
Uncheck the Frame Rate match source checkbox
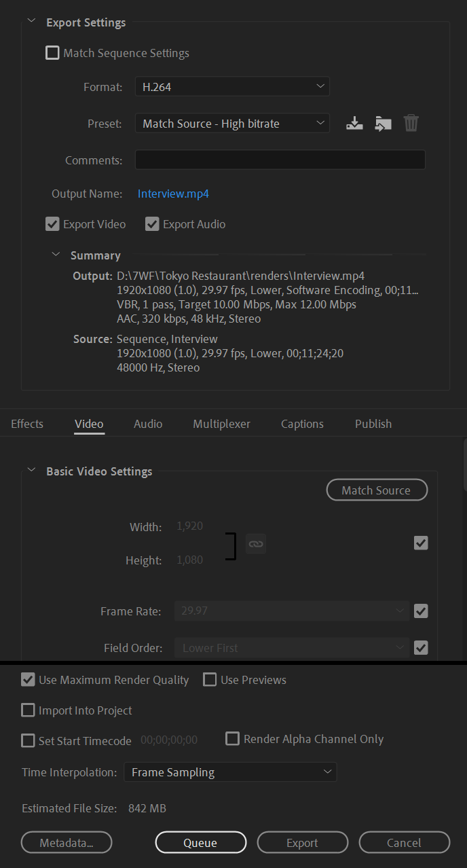pos(421,611)
